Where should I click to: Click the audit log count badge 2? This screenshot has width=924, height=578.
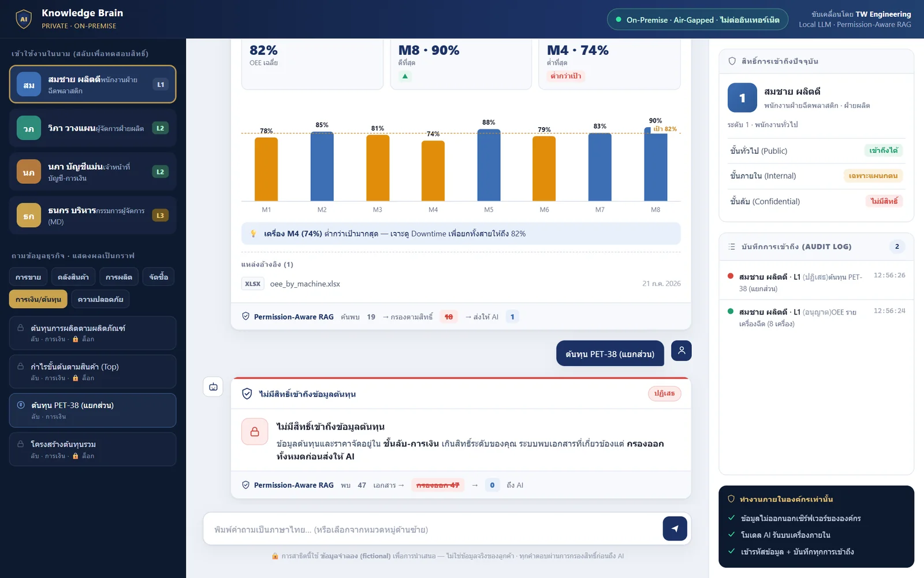coord(897,247)
